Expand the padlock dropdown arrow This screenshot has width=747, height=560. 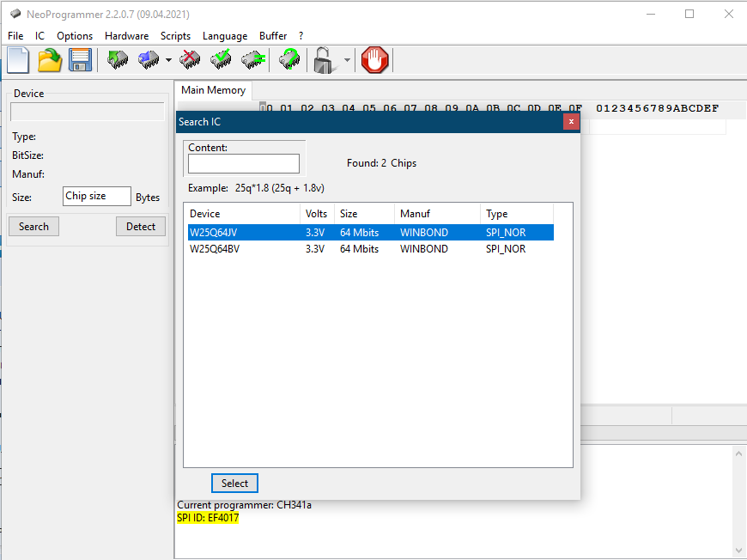[347, 60]
